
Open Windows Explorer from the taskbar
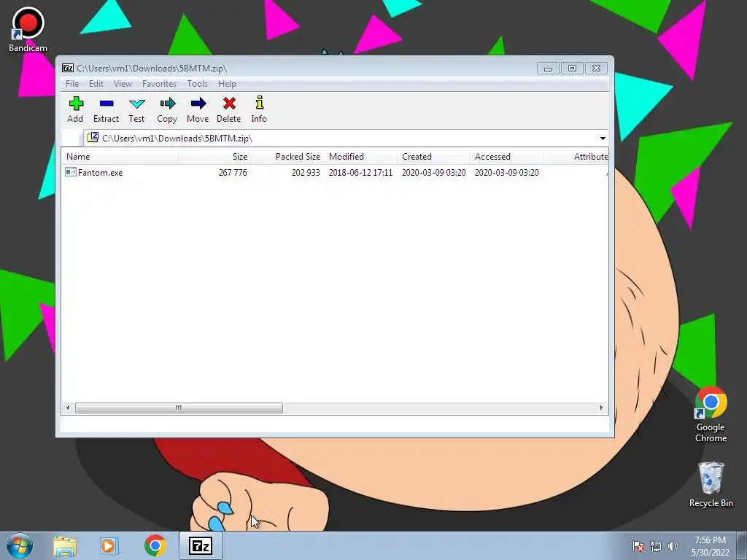[65, 546]
